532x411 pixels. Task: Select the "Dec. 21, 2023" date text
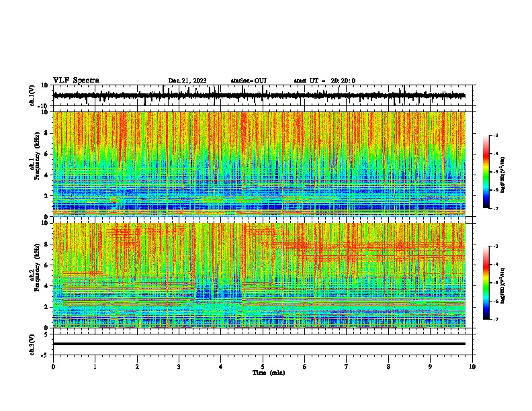click(x=187, y=81)
